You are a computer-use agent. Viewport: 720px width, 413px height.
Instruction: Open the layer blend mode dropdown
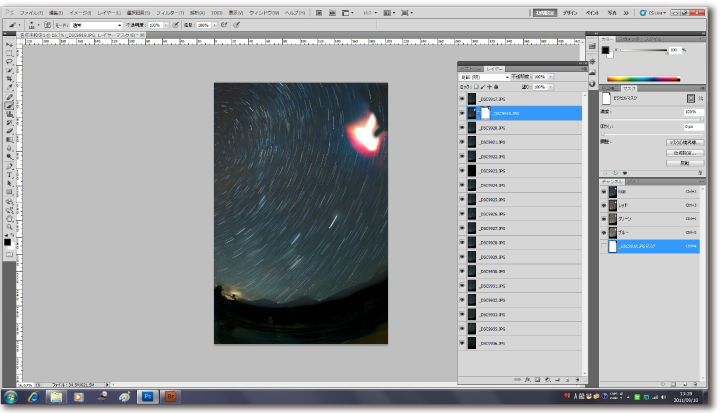483,76
